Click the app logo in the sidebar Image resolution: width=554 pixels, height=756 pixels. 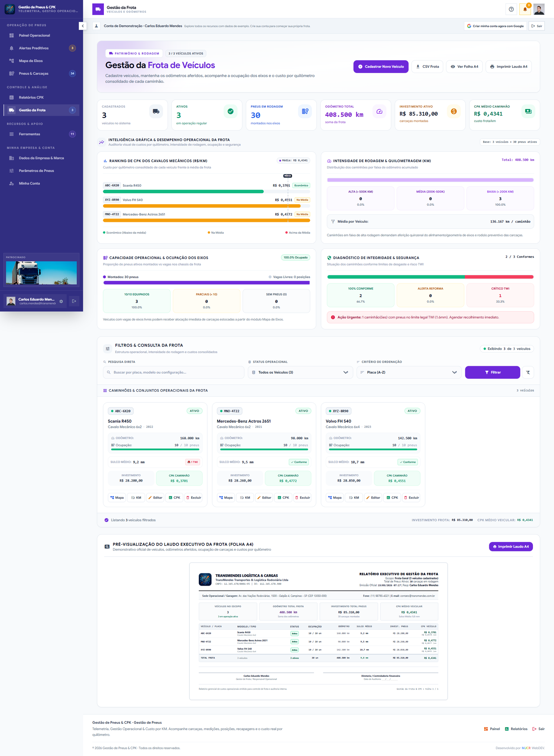(x=10, y=9)
